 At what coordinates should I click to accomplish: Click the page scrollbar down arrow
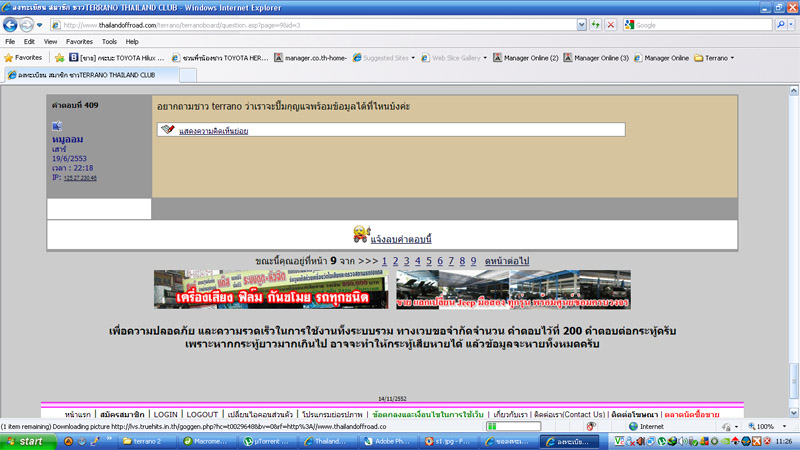794,413
